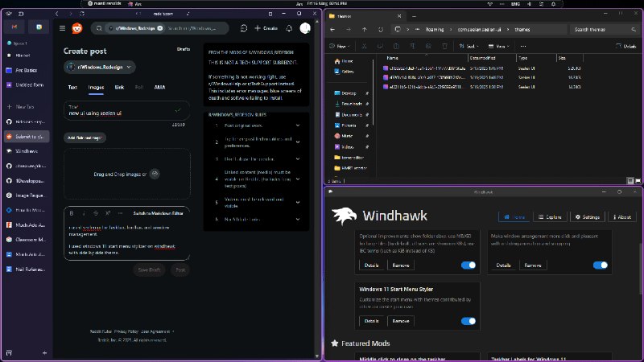Screen dimensions: 644x362
Task: Remove r/Windows_Redesign search filter chip
Action: [x=159, y=28]
